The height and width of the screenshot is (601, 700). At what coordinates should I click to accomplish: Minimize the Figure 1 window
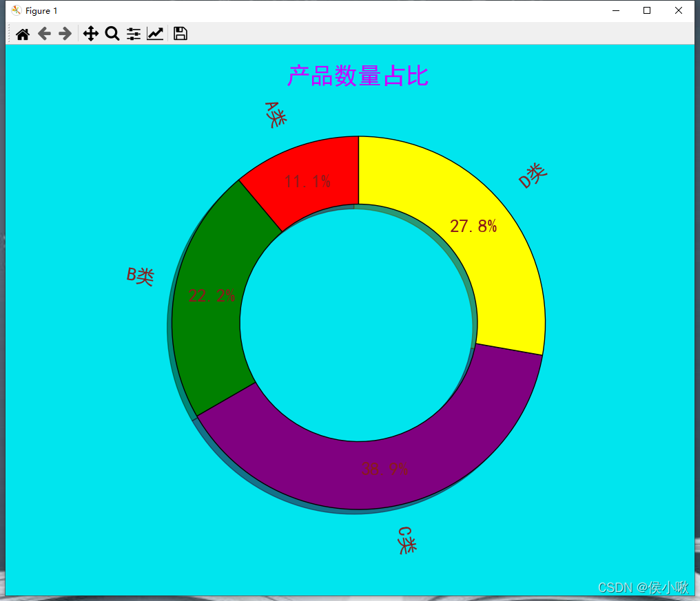tap(616, 10)
